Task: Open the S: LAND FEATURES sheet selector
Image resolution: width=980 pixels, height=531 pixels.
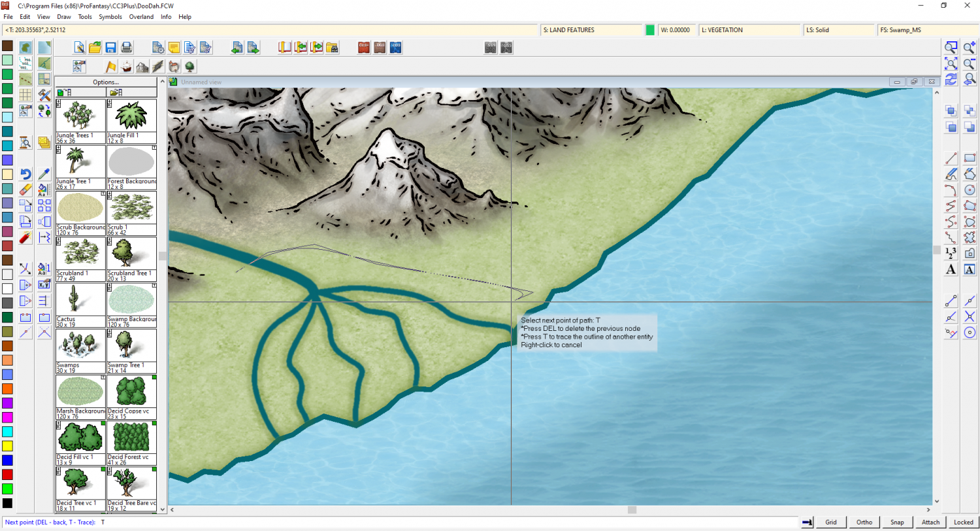Action: click(x=592, y=30)
